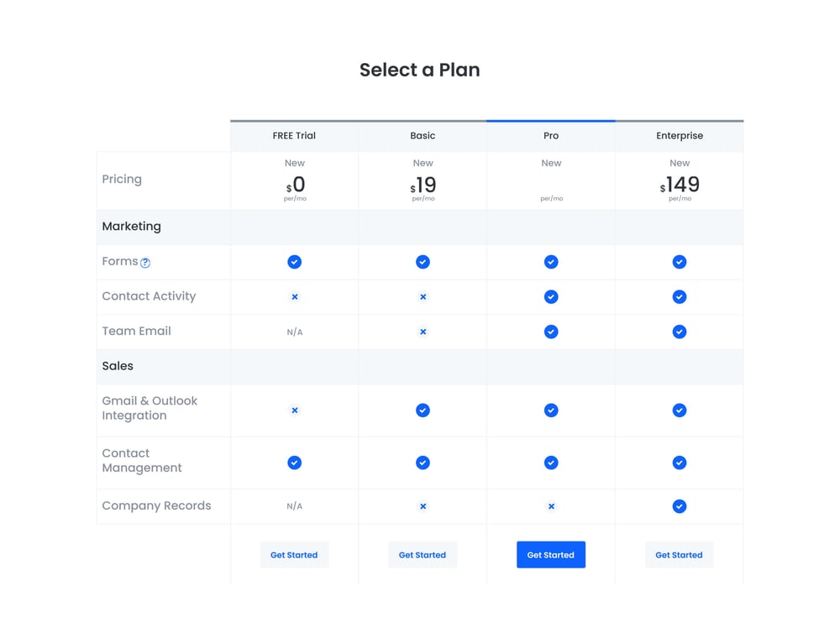The height and width of the screenshot is (644, 840).
Task: Click Basic's checkmark for Gmail & Outlook Integration
Action: [423, 411]
